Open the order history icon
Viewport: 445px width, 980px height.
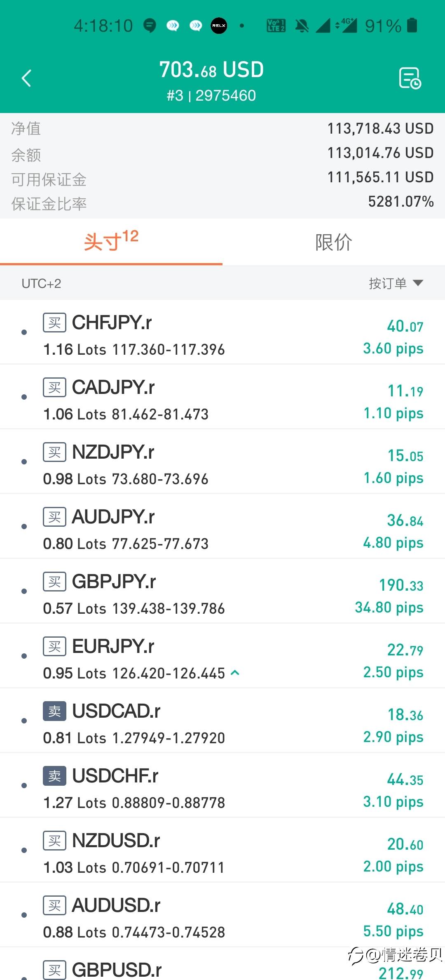click(x=410, y=78)
